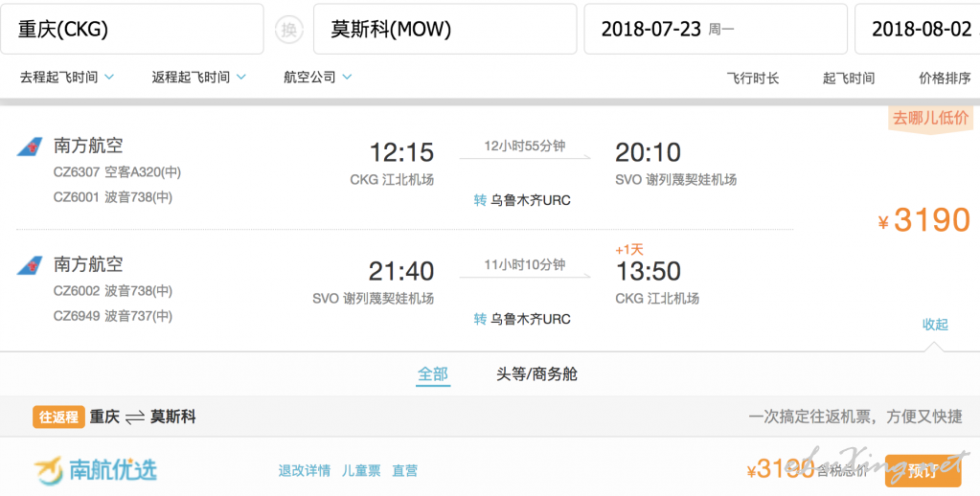The height and width of the screenshot is (496, 980).
Task: Select the 全部 cabin tab
Action: tap(432, 374)
